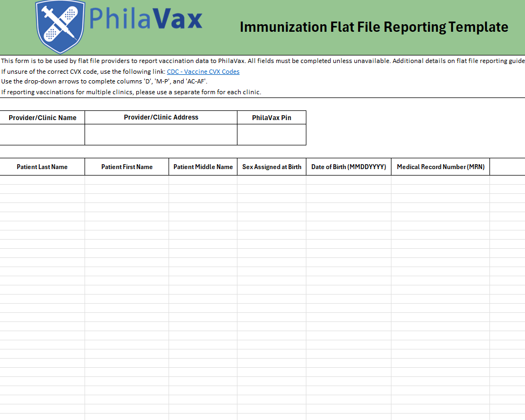This screenshot has height=420, width=525.
Task: Click first empty row under Patient Last Name
Action: (x=42, y=180)
